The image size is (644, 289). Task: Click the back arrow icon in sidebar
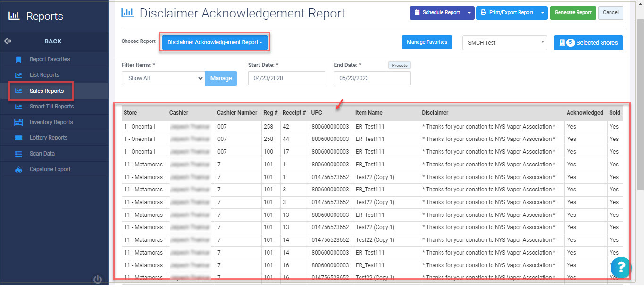coord(8,41)
